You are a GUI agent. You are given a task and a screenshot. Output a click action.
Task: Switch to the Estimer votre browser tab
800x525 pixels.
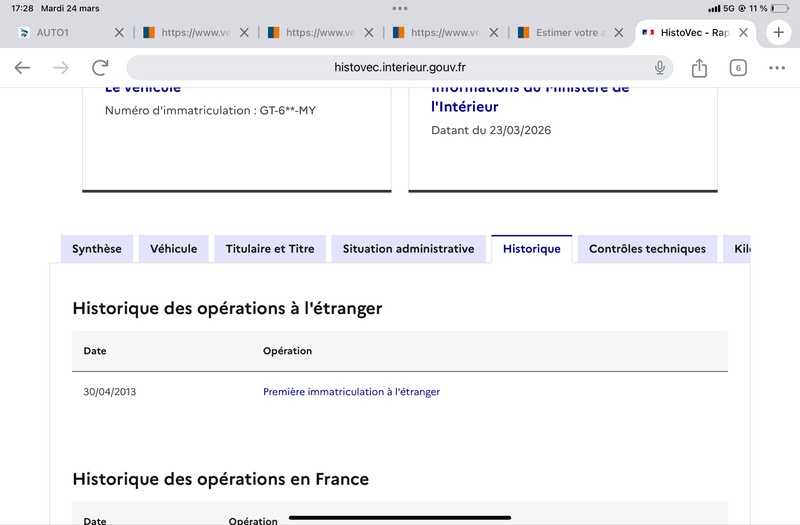[565, 33]
